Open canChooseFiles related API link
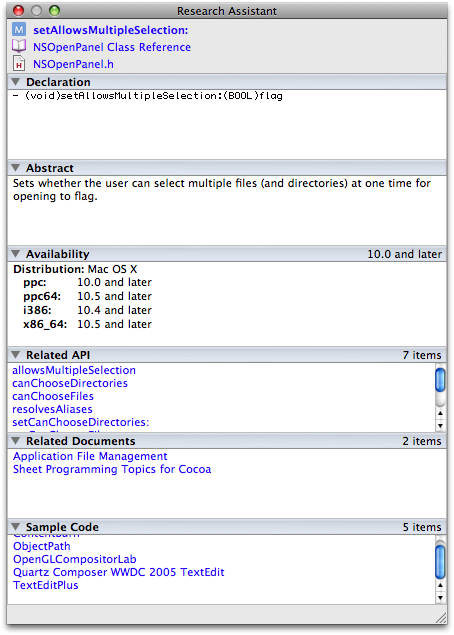This screenshot has height=635, width=454. coord(53,396)
